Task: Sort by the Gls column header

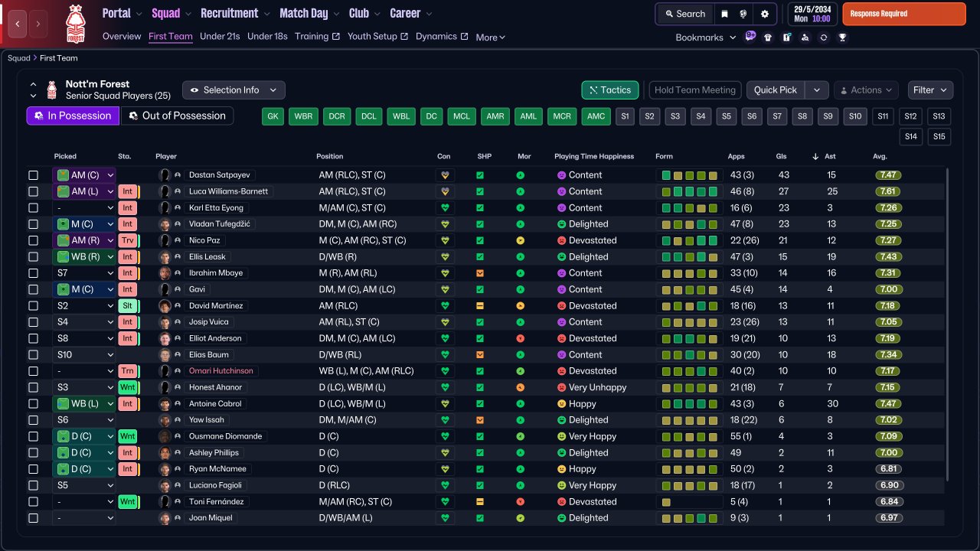Action: 782,156
